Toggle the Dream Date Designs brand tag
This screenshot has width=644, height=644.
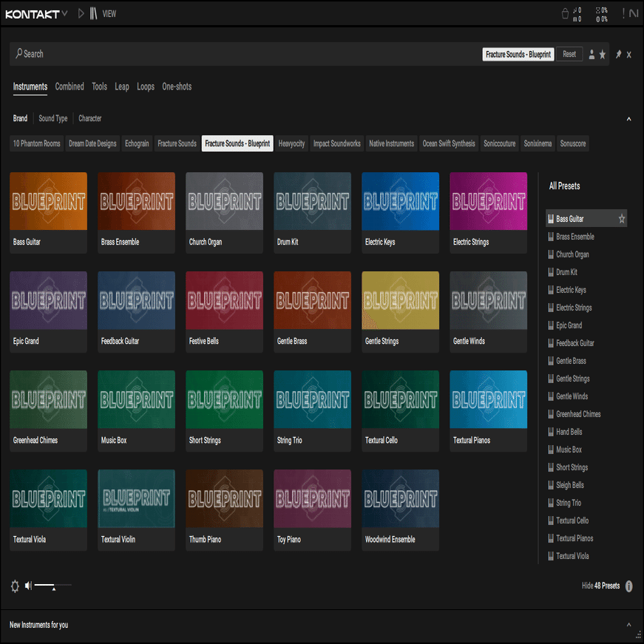coord(92,143)
